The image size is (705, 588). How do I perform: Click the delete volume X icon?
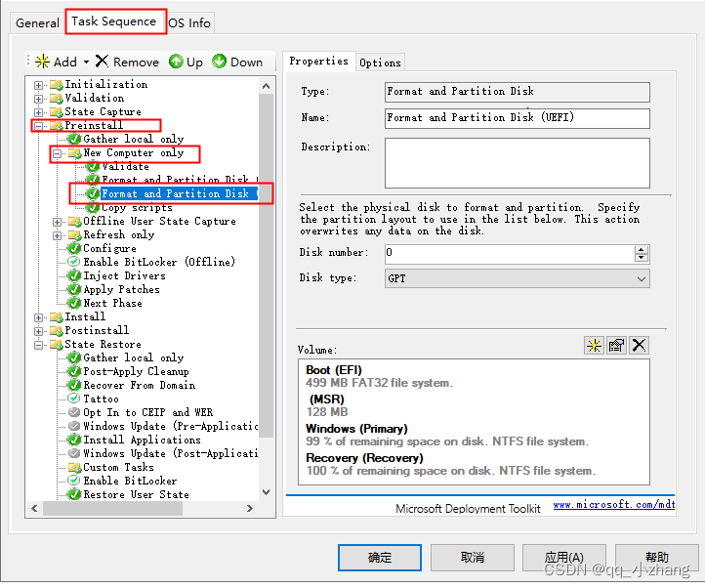click(639, 346)
